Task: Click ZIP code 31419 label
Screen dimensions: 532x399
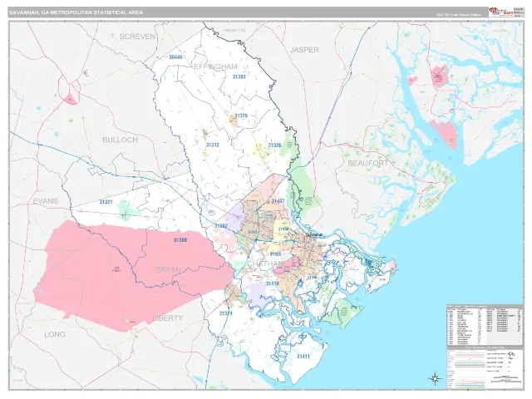Action: (272, 283)
